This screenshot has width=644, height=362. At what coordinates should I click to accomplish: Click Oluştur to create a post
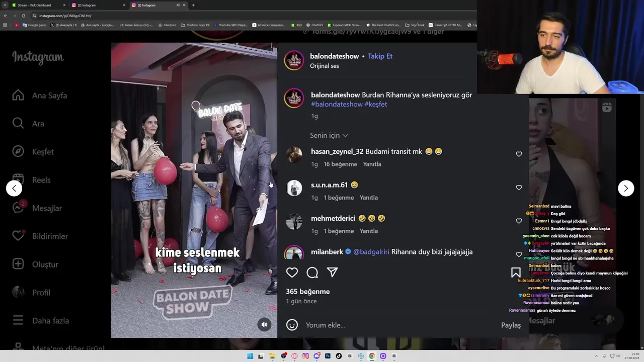tap(36, 264)
